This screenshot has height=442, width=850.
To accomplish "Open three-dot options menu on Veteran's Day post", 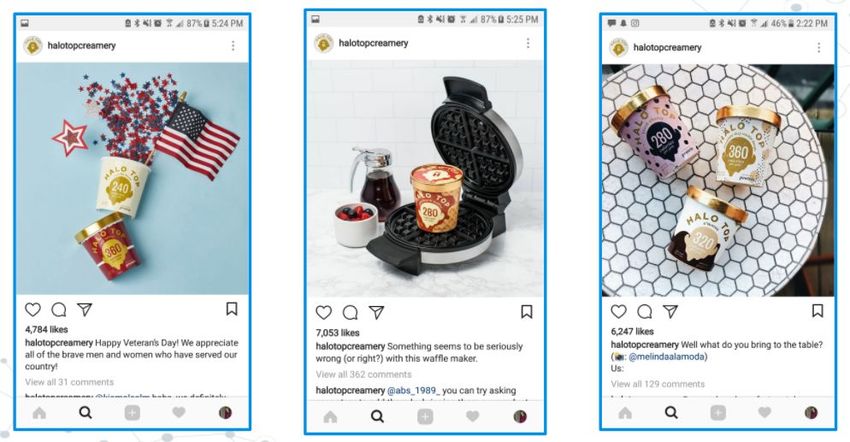I will (233, 46).
